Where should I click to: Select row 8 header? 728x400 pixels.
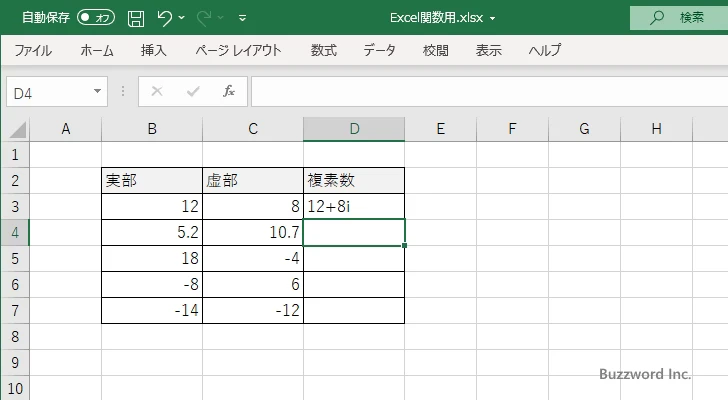click(x=15, y=336)
